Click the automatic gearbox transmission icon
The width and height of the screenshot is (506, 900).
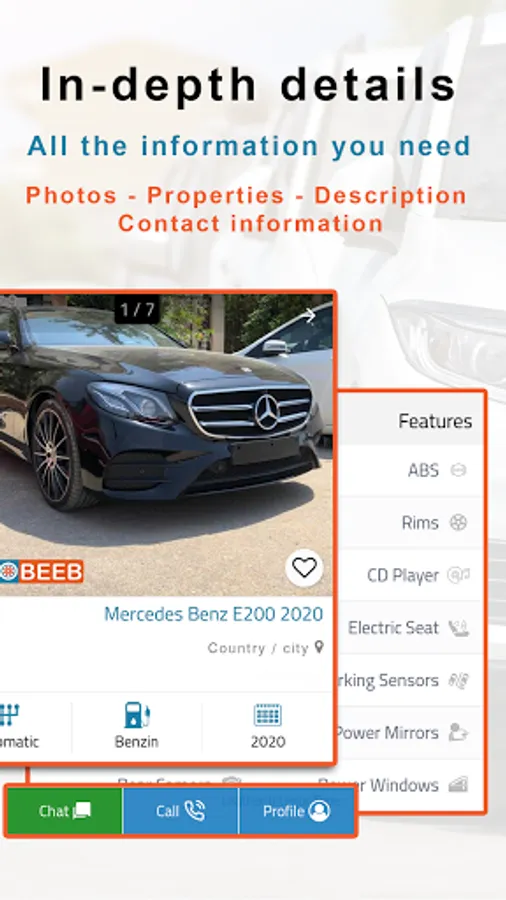coord(9,715)
